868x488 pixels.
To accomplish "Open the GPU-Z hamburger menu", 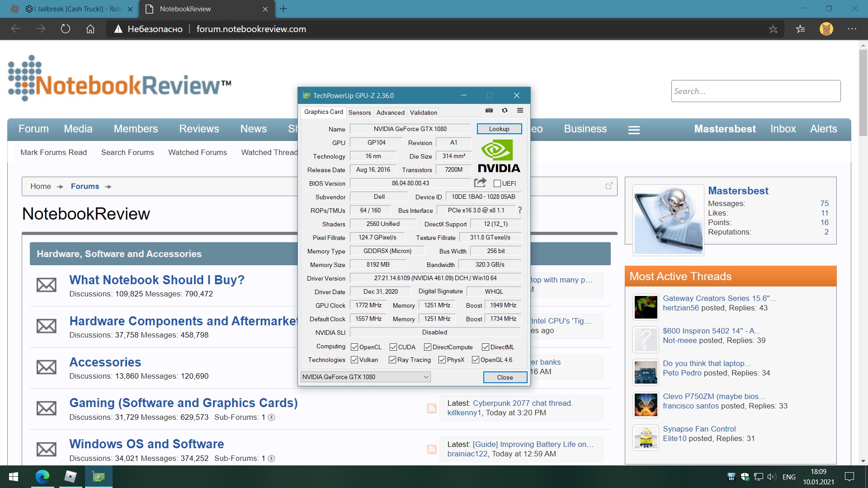I will [520, 110].
